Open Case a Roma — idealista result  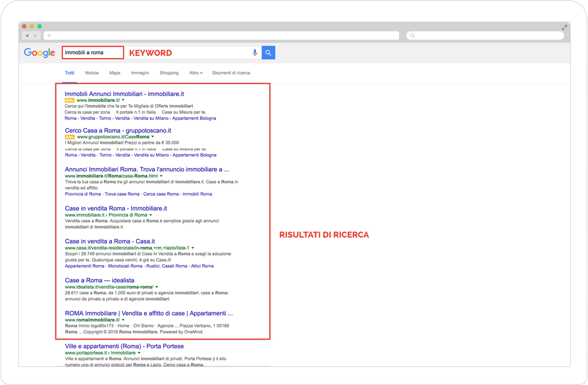pos(100,280)
